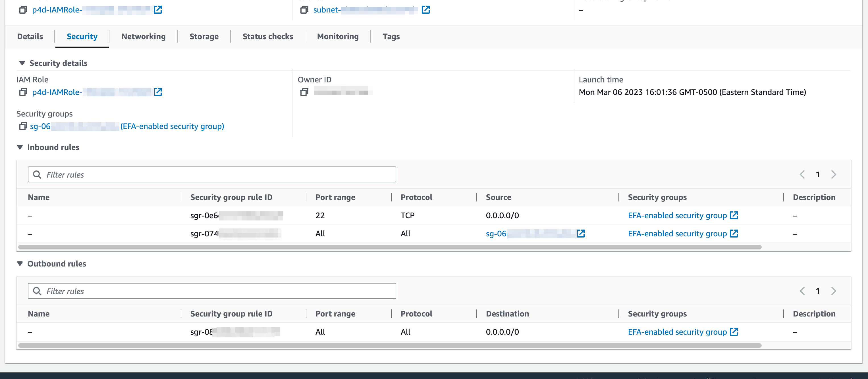Click outbound Security groups column header

click(657, 314)
